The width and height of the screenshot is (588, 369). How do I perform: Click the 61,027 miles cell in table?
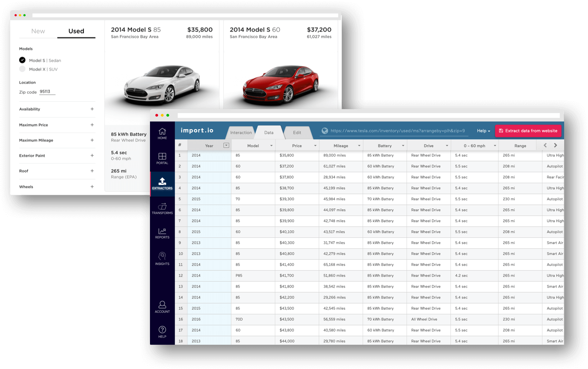point(341,166)
